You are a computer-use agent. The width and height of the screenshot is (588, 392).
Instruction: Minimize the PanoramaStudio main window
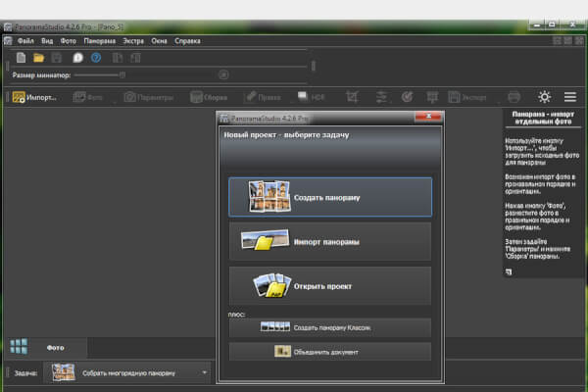[537, 24]
